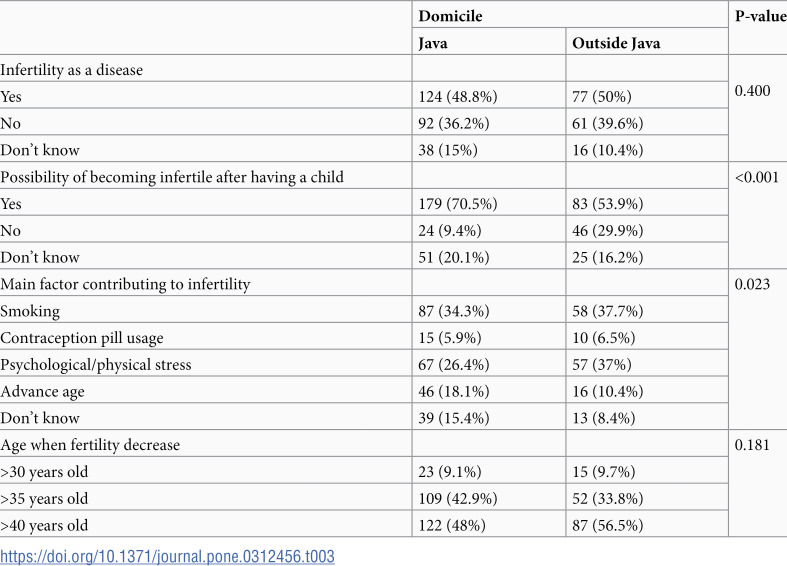
Task: Select the 'Smoking' row label
Action: [30, 311]
